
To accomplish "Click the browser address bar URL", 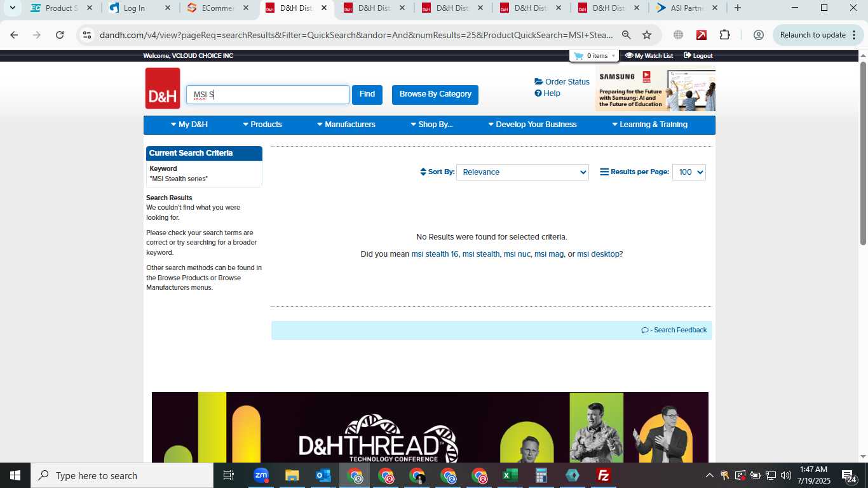I will click(x=356, y=35).
